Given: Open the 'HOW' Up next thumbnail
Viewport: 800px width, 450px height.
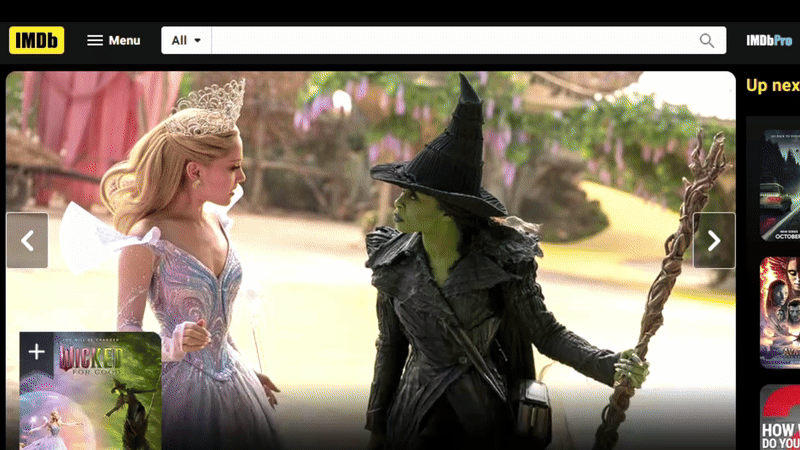Looking at the screenshot, I should coord(780,417).
